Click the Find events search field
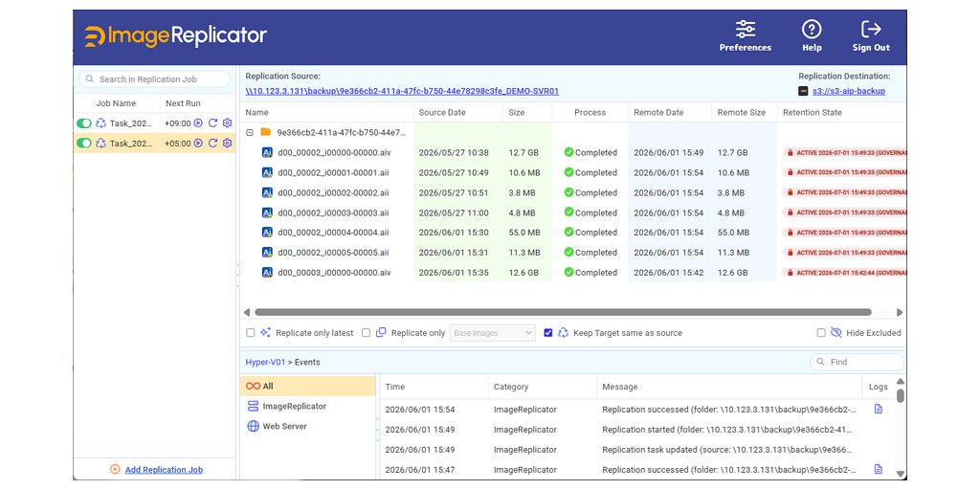The width and height of the screenshot is (980, 490). coord(857,362)
